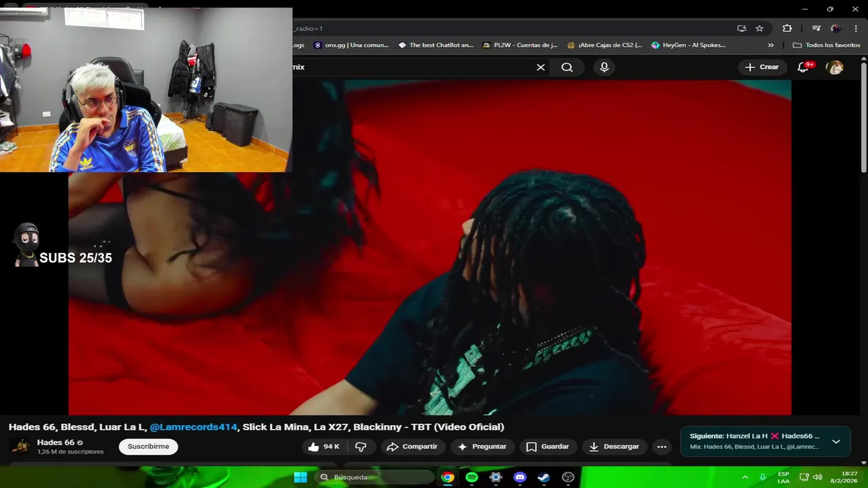The width and height of the screenshot is (868, 488).
Task: Open PL2W Cuentas bookmark
Action: [x=520, y=45]
